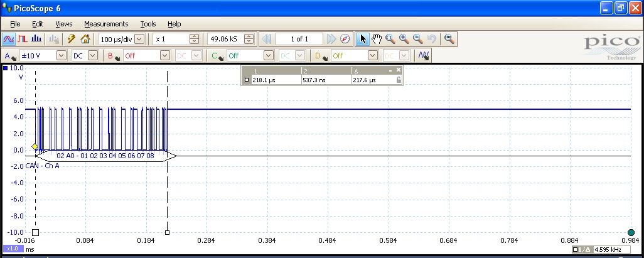Open channel B Off range dropdown

(x=164, y=55)
